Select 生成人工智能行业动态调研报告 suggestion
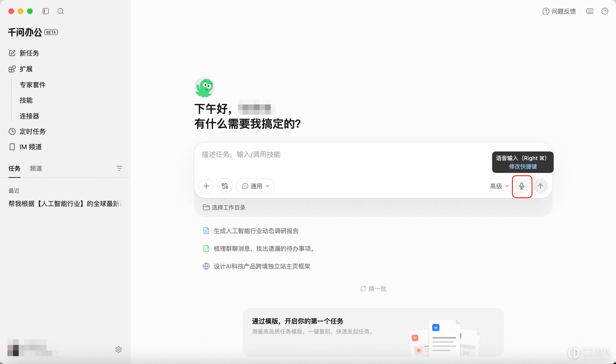The height and width of the screenshot is (364, 616). pos(251,231)
